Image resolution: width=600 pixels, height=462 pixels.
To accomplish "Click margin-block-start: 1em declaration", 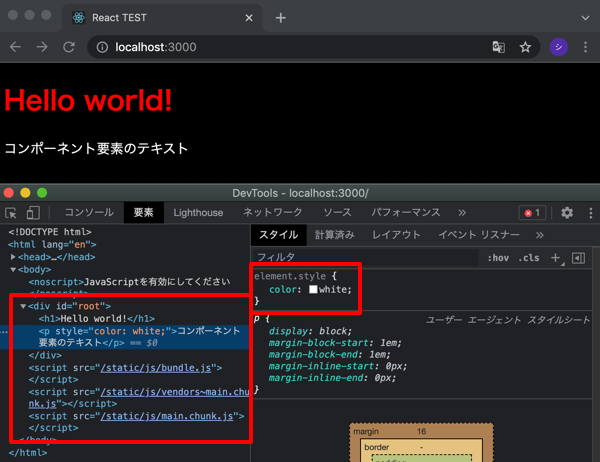I will click(x=335, y=343).
